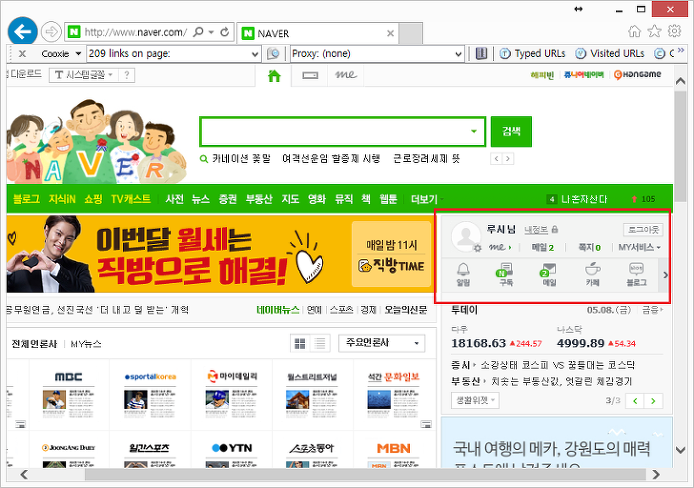The image size is (694, 488).
Task: Click the magnifier icon beside links dropdown
Action: click(273, 54)
